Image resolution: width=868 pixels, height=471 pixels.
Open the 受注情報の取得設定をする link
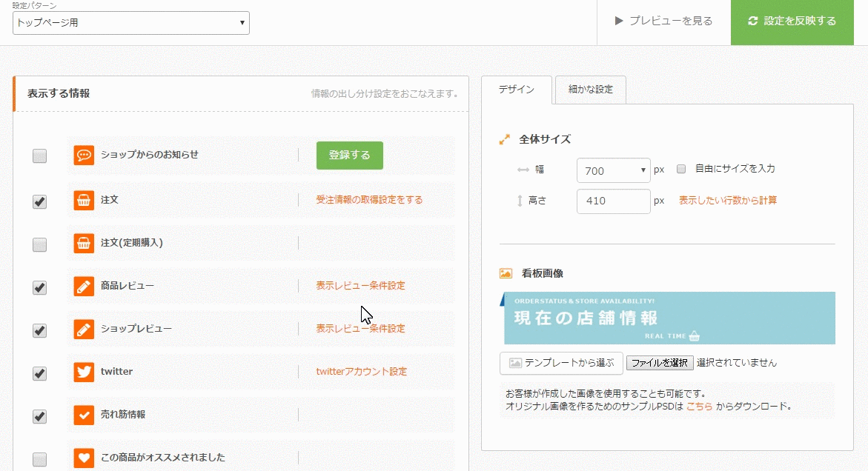click(369, 200)
